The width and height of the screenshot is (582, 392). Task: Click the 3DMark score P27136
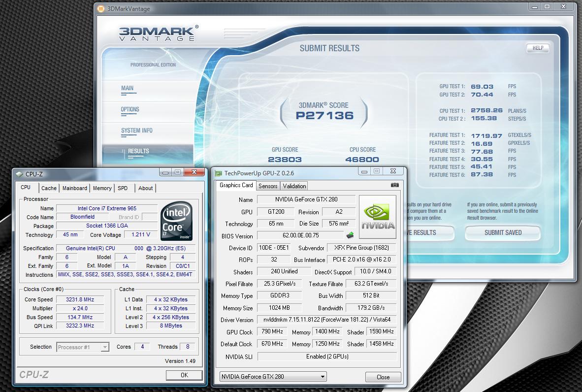[325, 115]
